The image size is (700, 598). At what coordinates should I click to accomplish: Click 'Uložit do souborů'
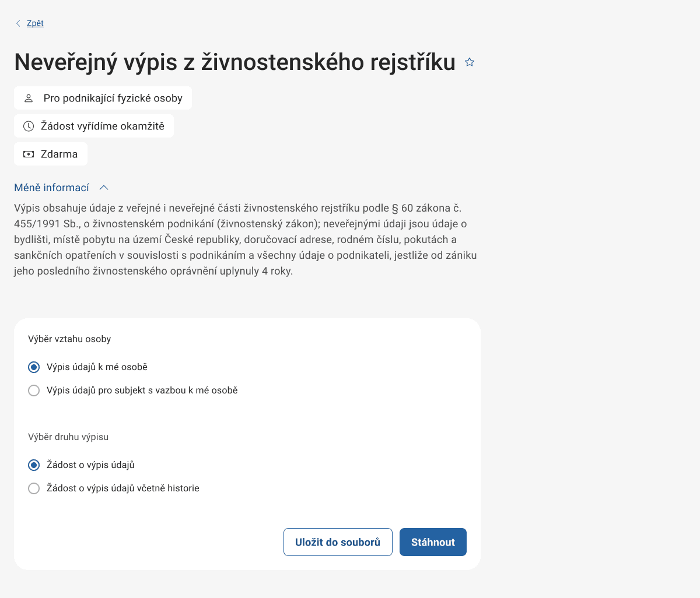point(338,541)
